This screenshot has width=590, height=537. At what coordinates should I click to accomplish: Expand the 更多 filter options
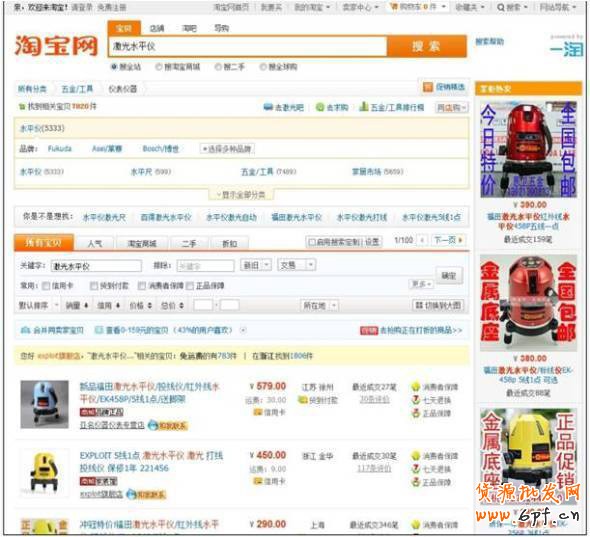coord(421,284)
